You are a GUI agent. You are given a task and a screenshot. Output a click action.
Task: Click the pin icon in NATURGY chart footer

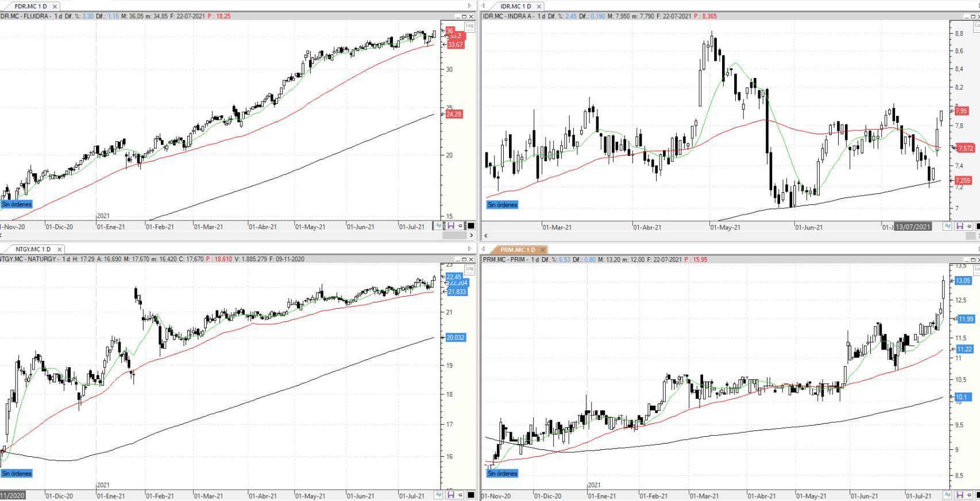[x=460, y=495]
